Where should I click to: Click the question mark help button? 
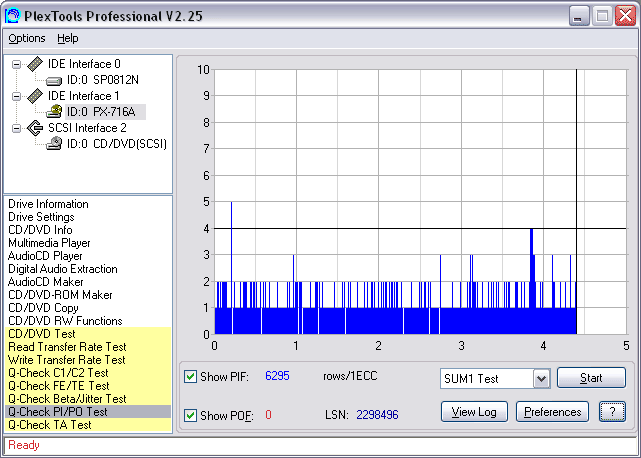612,412
